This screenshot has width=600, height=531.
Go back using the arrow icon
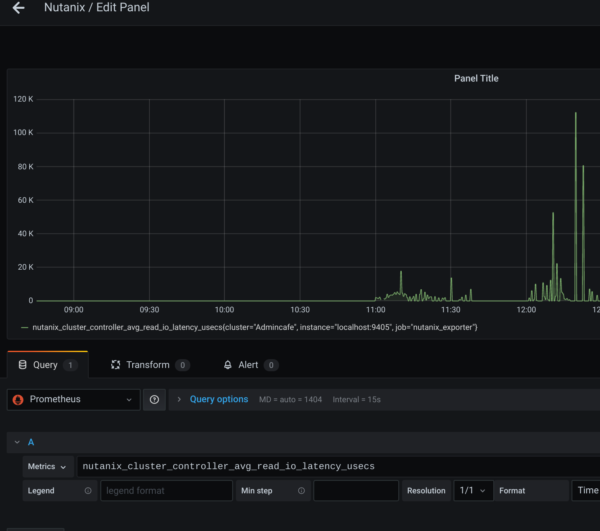click(x=18, y=8)
